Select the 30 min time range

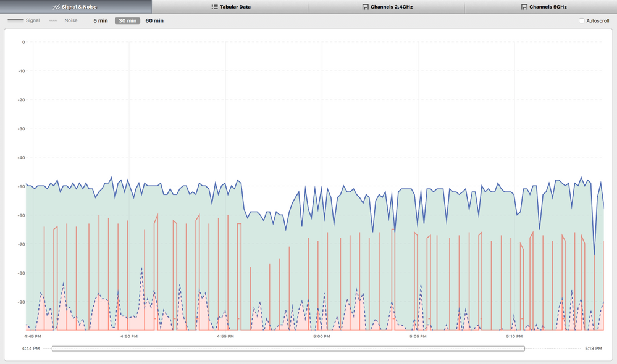coord(127,20)
